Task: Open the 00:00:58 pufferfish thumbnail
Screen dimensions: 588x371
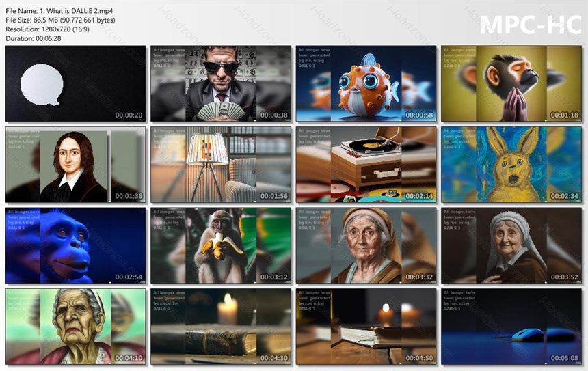Action: click(366, 83)
